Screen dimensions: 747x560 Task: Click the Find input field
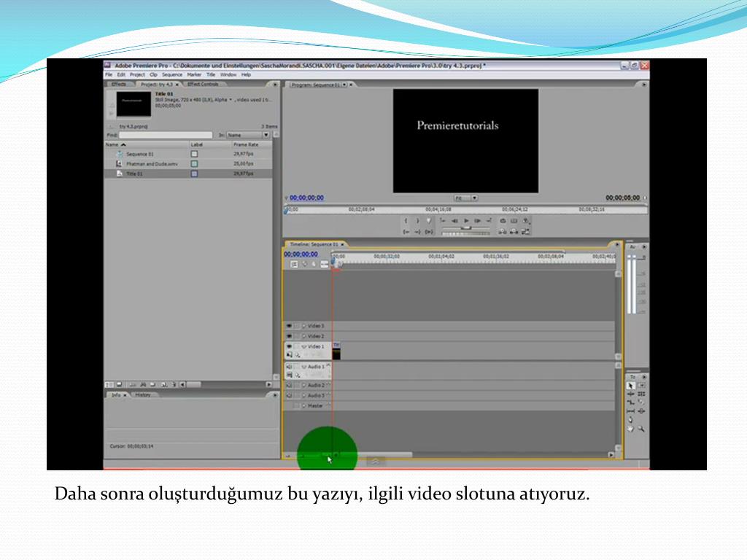click(166, 135)
